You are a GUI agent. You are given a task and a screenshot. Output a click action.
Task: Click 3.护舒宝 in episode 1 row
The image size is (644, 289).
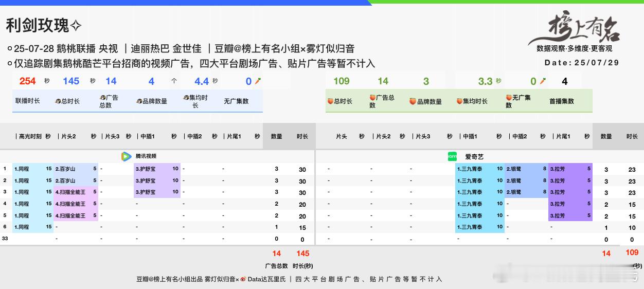tap(146, 169)
